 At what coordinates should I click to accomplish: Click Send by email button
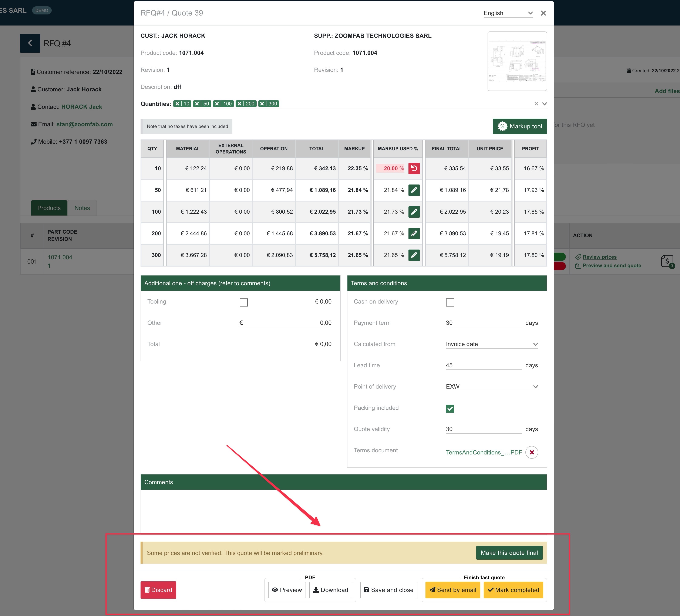[453, 590]
